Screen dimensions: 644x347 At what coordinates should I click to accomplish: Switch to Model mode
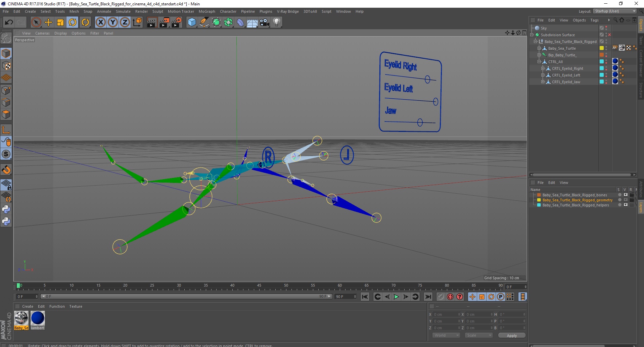6,53
